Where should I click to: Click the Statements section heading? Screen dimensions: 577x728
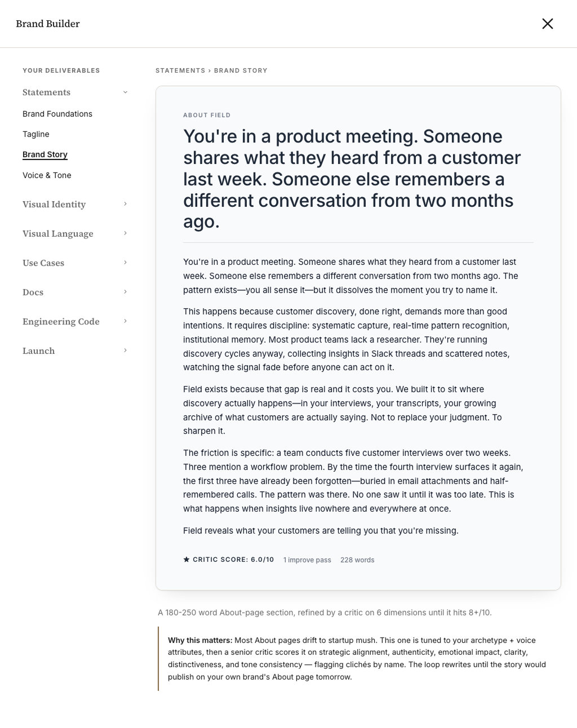[x=47, y=92]
